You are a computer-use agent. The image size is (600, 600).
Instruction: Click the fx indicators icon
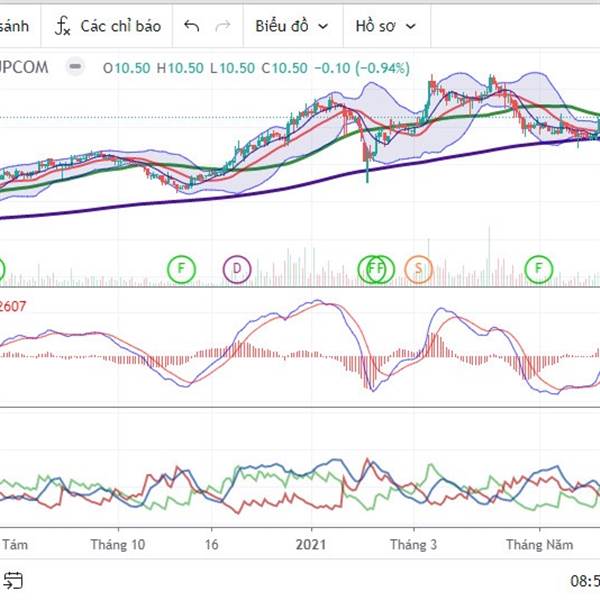point(62,26)
